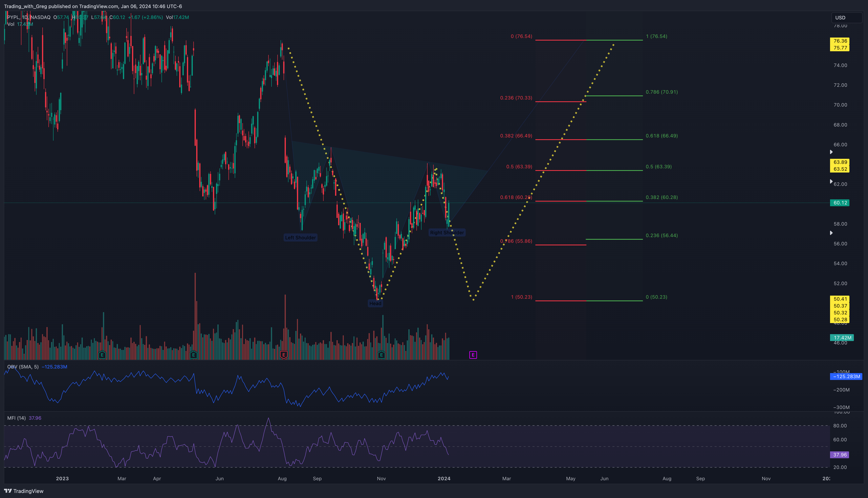Click the green earnings E marker at Nov 2023
The image size is (868, 498).
tap(382, 355)
